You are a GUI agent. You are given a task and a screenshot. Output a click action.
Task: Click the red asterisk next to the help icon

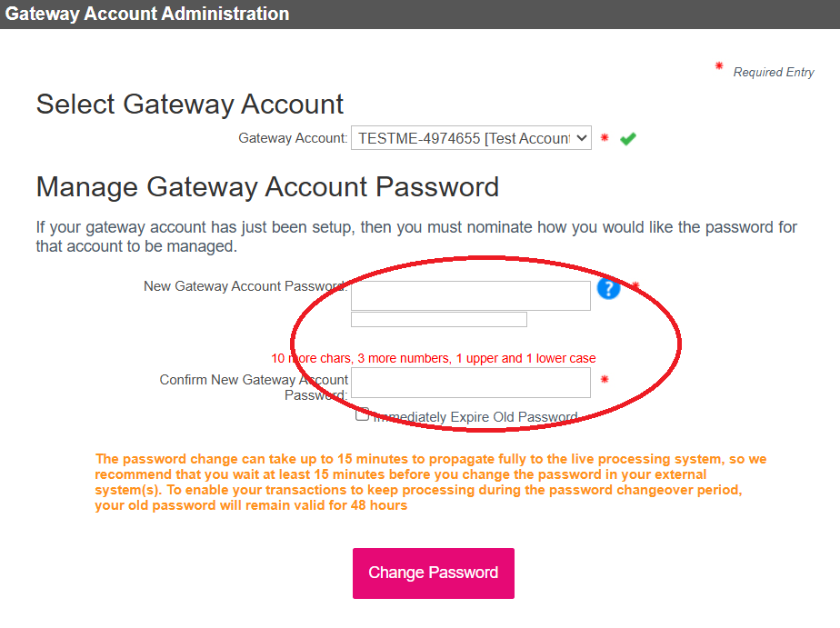[x=635, y=287]
